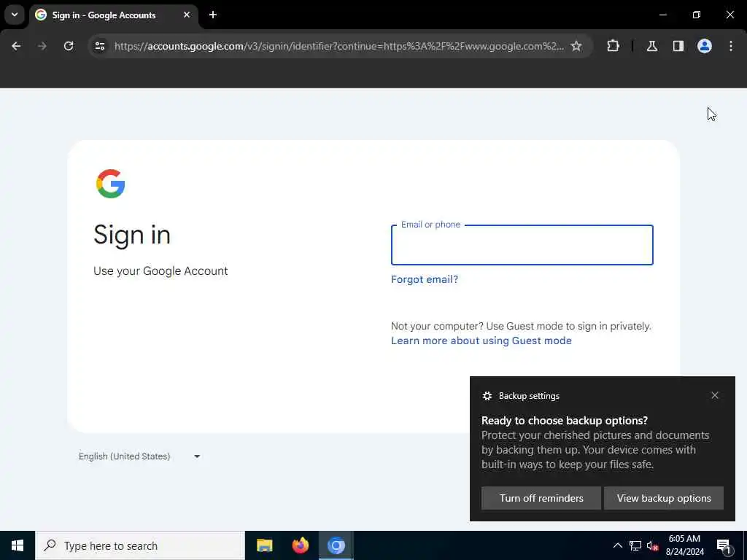This screenshot has height=560, width=747.
Task: Open the clock showing 6:05 AM
Action: pos(684,545)
